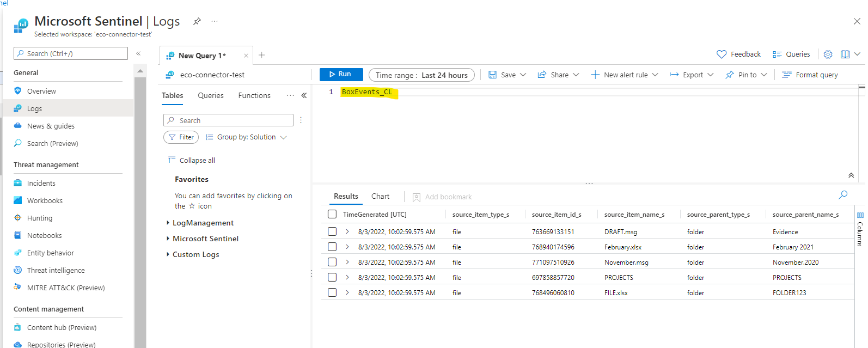Open the Pin to dropdown
Image resolution: width=868 pixels, height=348 pixels.
click(746, 75)
